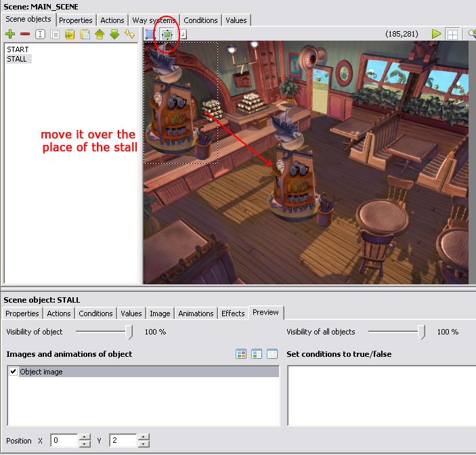This screenshot has height=455, width=476.
Task: Select STALL in scene objects list
Action: pyautogui.click(x=17, y=59)
